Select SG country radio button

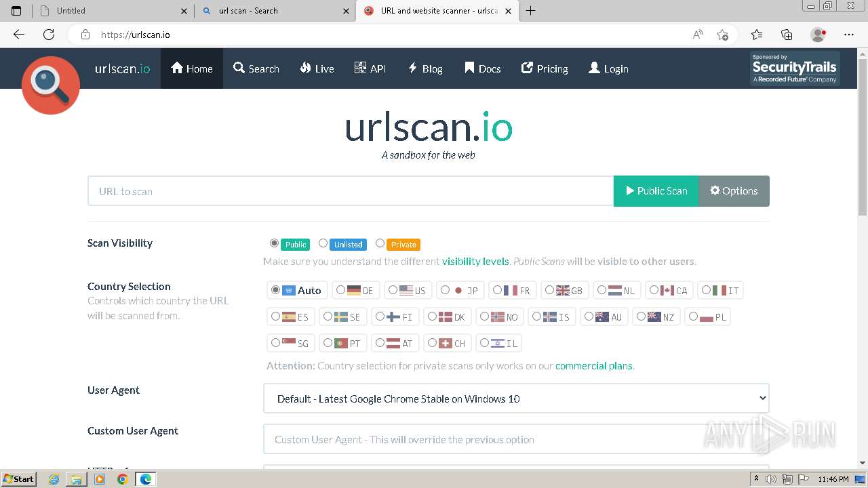[x=275, y=343]
